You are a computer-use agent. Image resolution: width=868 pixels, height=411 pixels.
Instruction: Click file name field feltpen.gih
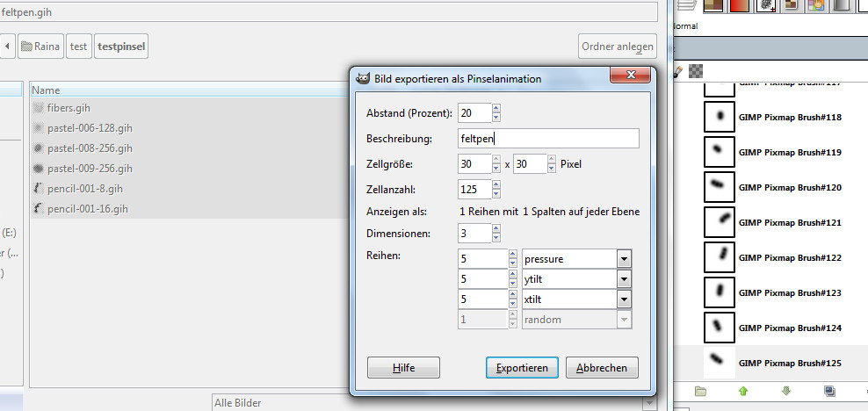coord(329,11)
